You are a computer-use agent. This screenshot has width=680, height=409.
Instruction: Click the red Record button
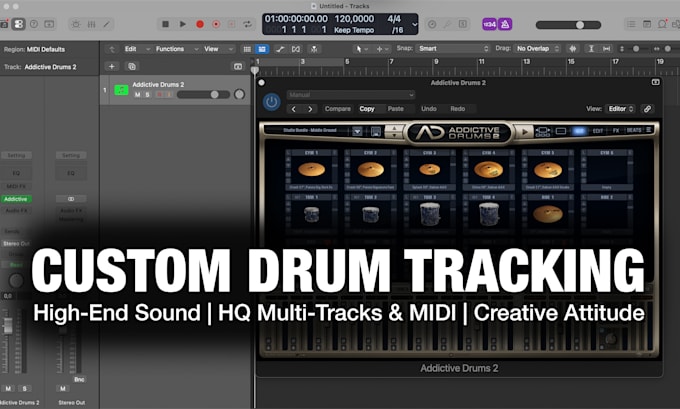(200, 24)
